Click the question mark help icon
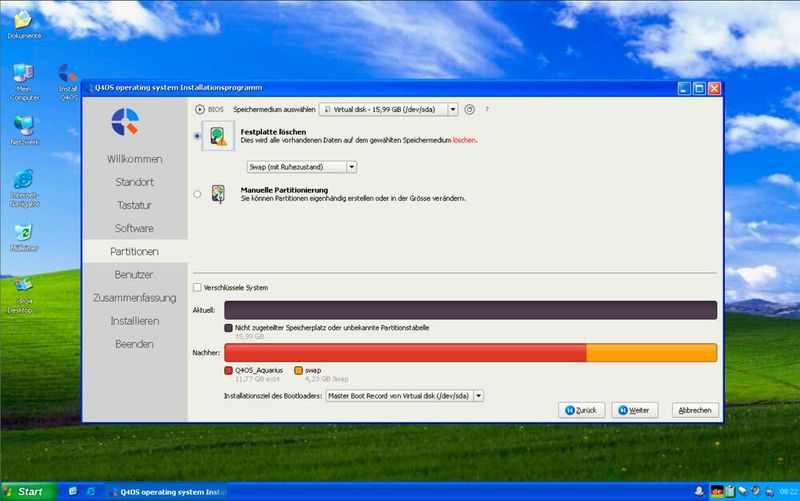 point(487,109)
